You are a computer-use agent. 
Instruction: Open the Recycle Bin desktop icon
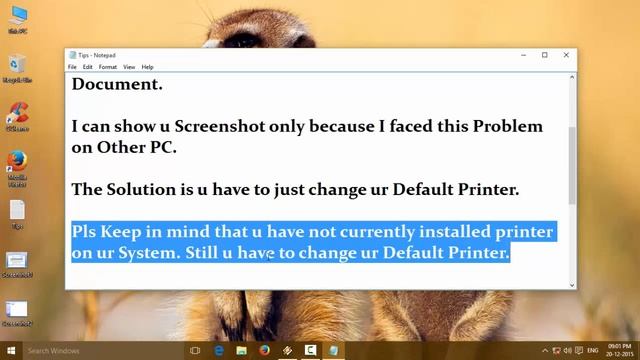tap(17, 69)
